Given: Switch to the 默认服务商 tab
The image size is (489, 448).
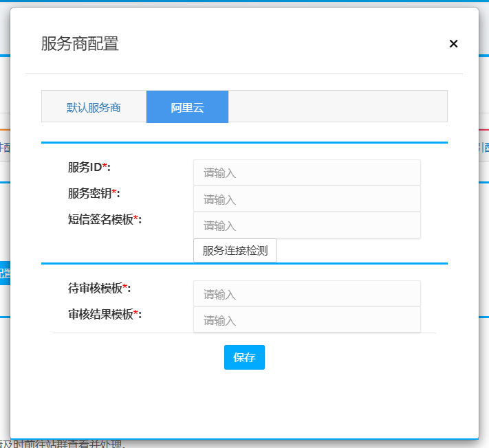Looking at the screenshot, I should tap(94, 107).
